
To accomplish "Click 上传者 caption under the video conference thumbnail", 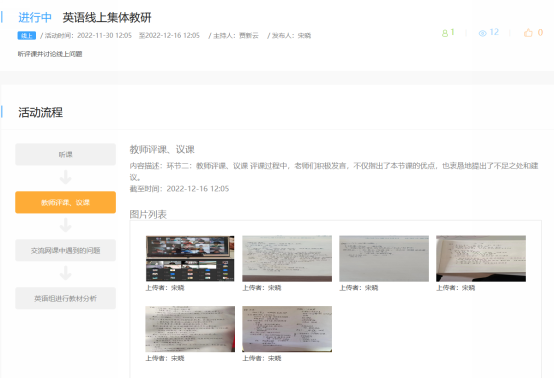I will pos(165,288).
